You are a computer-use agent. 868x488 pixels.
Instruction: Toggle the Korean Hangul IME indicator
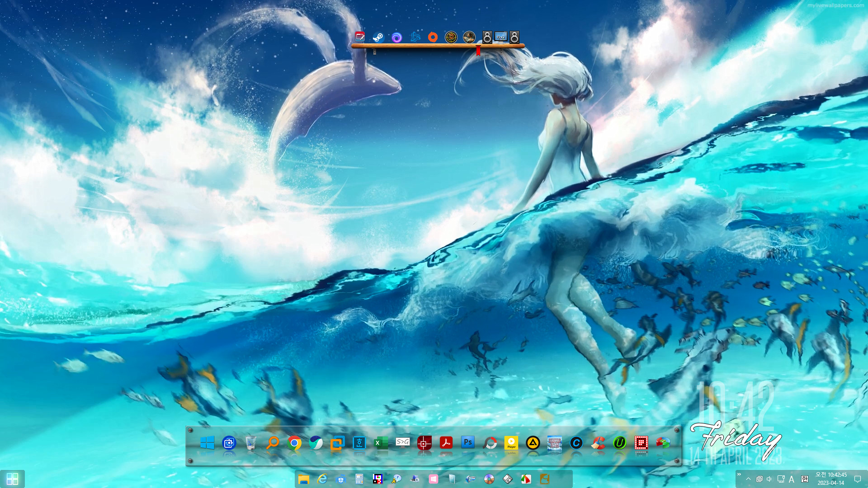coord(805,479)
